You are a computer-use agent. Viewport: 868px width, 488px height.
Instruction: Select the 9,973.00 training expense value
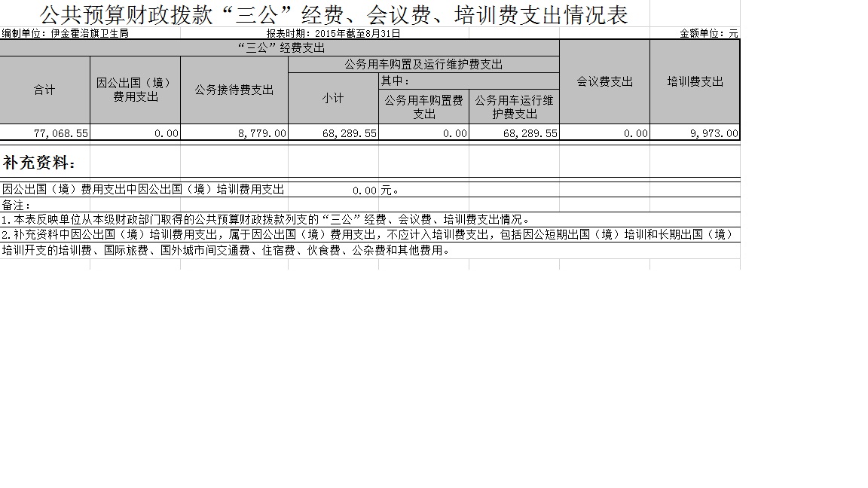tap(714, 133)
